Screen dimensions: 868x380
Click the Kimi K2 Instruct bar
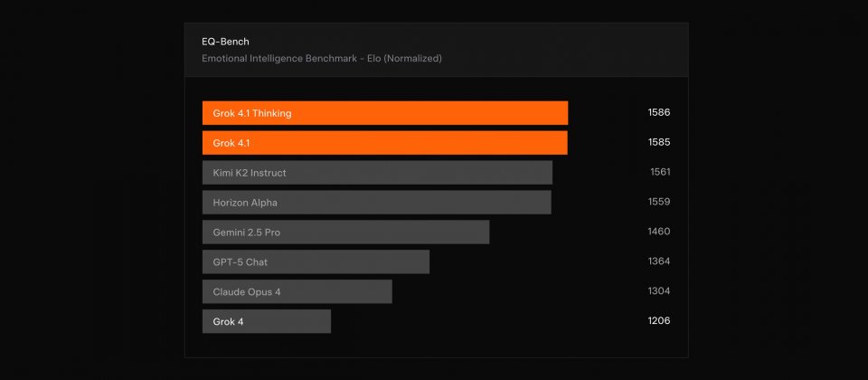coord(377,173)
